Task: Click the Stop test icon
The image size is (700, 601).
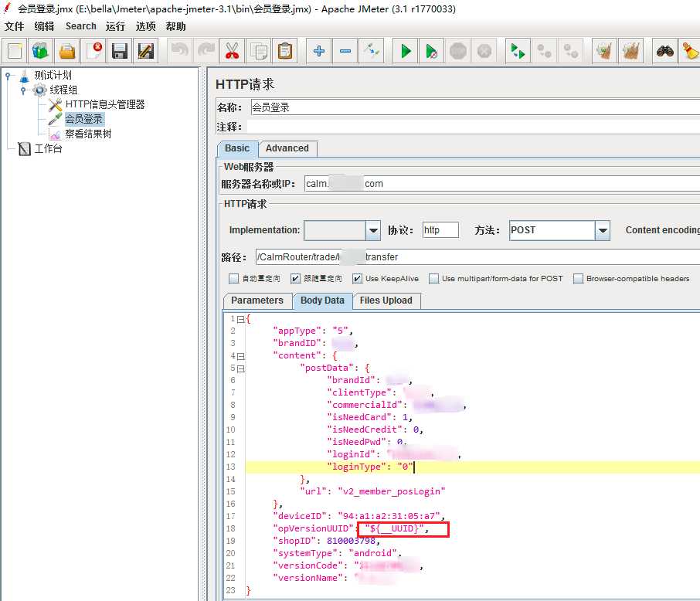Action: click(458, 51)
